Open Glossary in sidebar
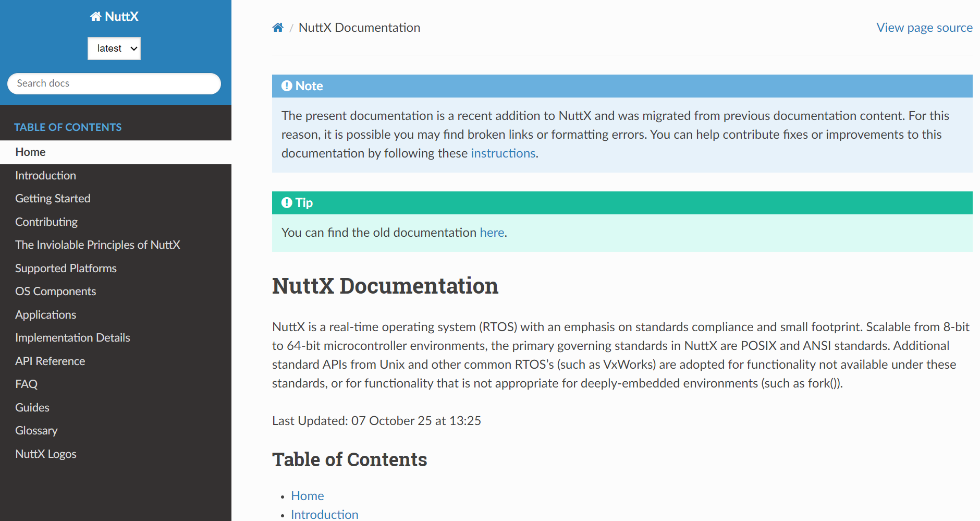The height and width of the screenshot is (521, 980). [x=116, y=431]
